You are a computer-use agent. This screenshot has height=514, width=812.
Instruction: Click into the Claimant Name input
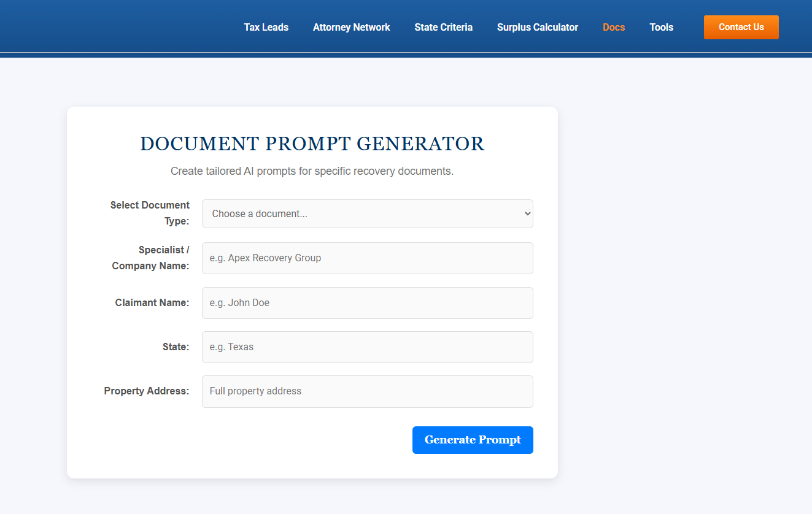click(x=367, y=302)
